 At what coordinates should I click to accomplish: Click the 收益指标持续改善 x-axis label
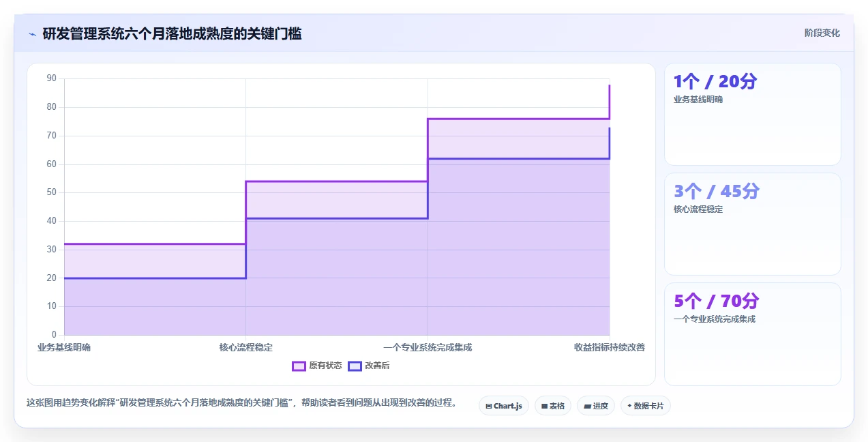(610, 347)
